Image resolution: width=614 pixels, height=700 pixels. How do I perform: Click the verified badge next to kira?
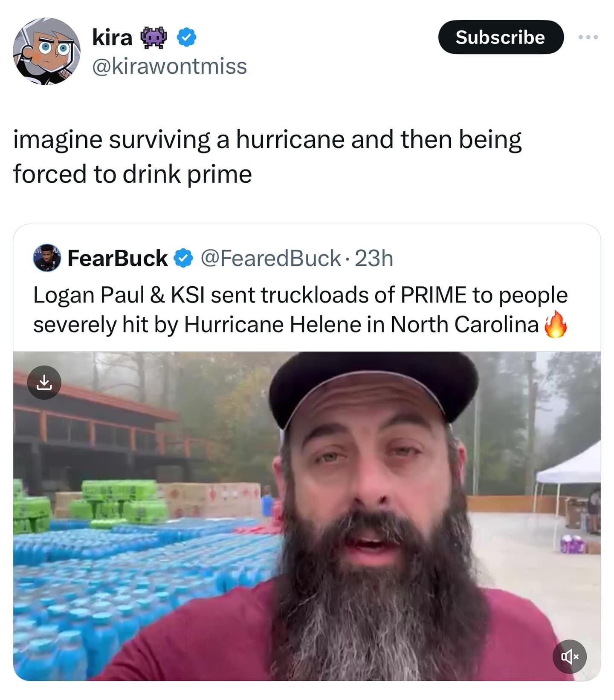[186, 37]
